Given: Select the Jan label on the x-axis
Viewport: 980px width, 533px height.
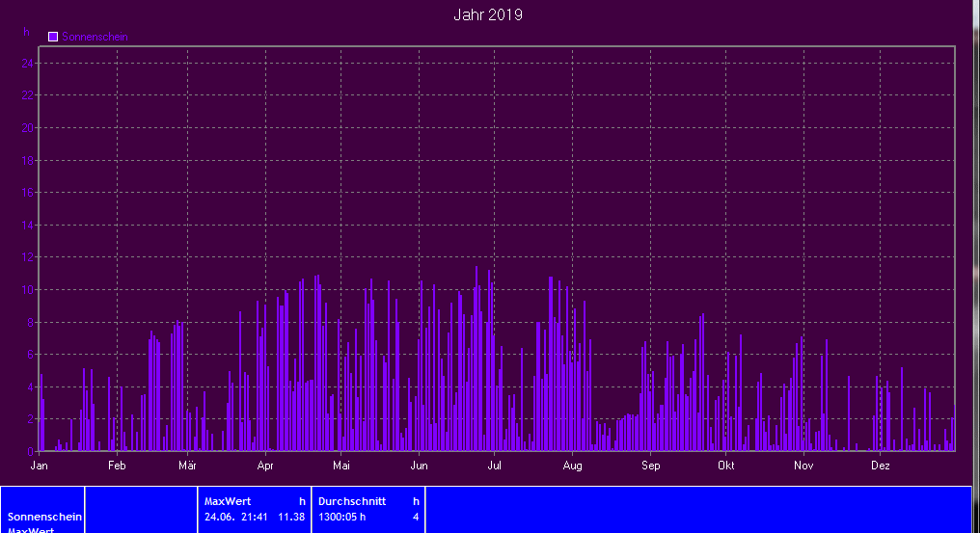Looking at the screenshot, I should pyautogui.click(x=40, y=466).
